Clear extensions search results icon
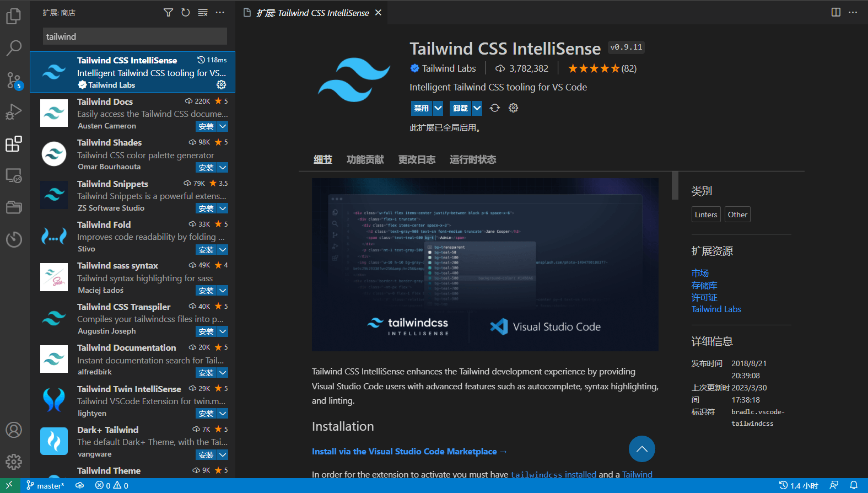The width and height of the screenshot is (868, 493). (203, 13)
